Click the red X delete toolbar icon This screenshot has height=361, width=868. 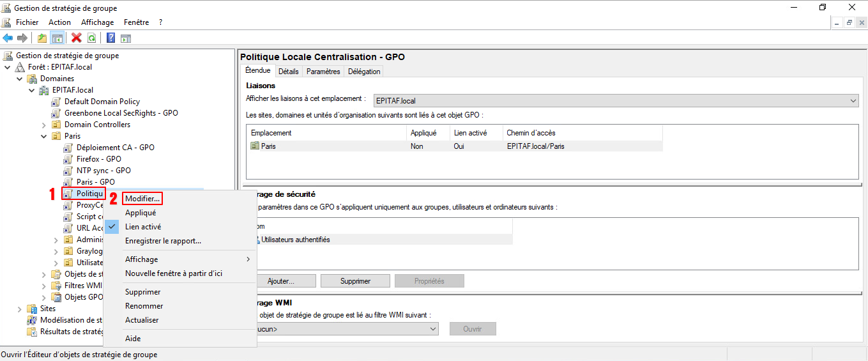click(x=77, y=38)
